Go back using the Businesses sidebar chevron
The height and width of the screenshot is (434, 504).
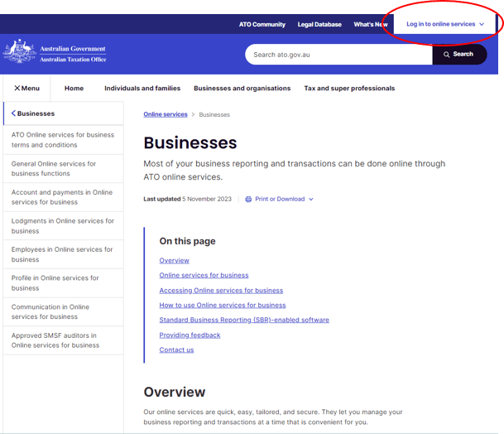coord(14,113)
